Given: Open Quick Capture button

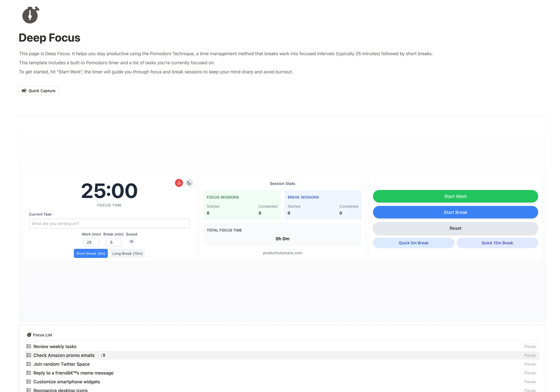Looking at the screenshot, I should tap(39, 91).
